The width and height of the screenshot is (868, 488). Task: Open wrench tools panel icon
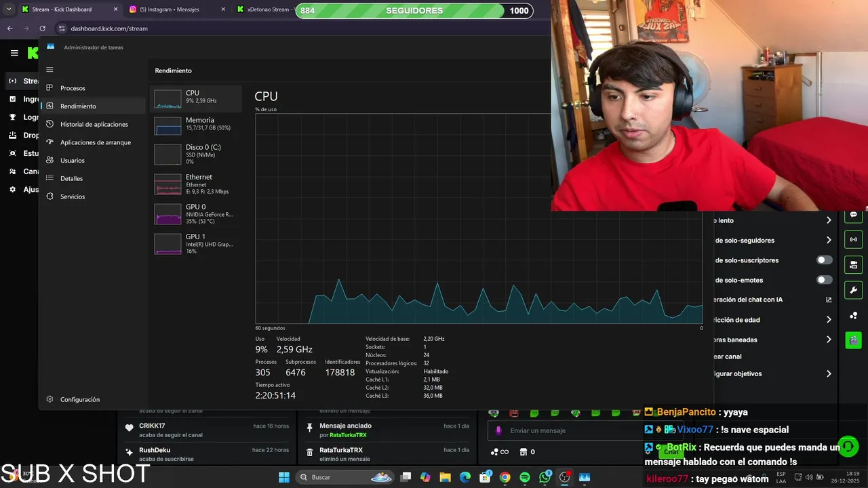pyautogui.click(x=853, y=290)
